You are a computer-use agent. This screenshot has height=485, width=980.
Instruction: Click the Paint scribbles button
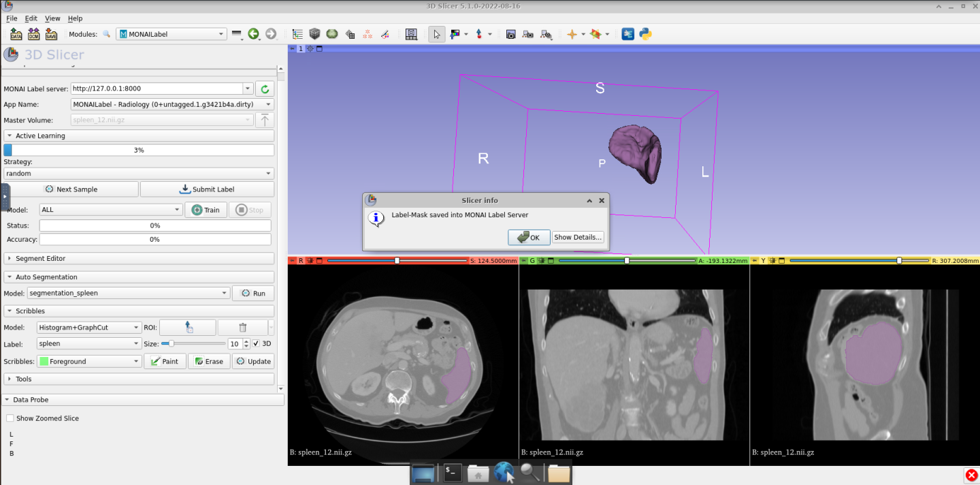[165, 362]
